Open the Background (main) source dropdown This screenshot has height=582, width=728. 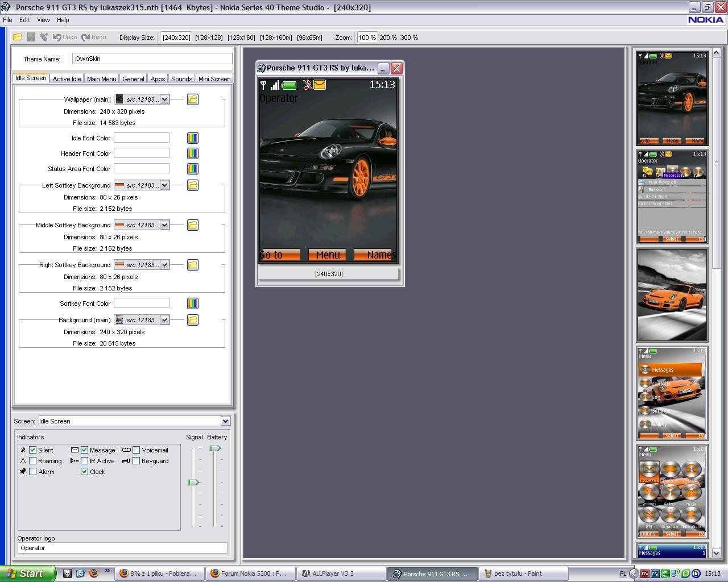click(164, 320)
